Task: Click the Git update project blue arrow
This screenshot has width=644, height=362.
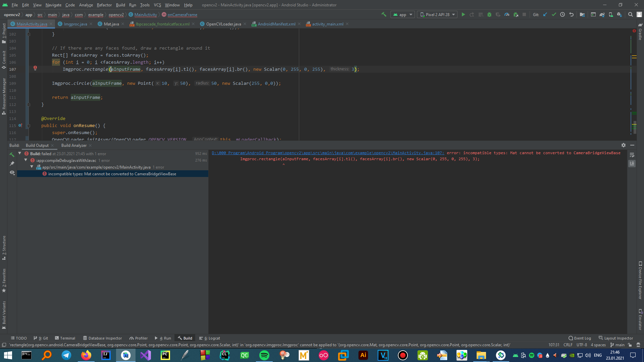Action: click(545, 14)
